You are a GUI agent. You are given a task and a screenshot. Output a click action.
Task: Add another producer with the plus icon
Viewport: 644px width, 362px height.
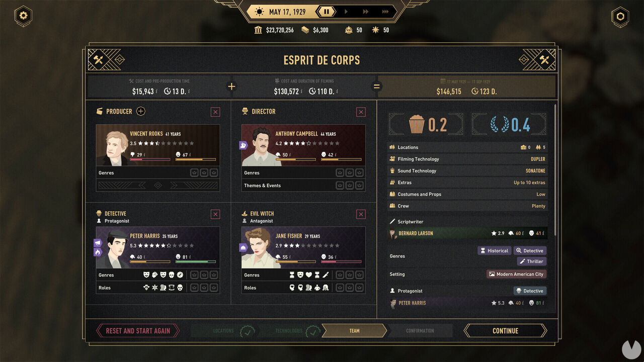pos(141,111)
